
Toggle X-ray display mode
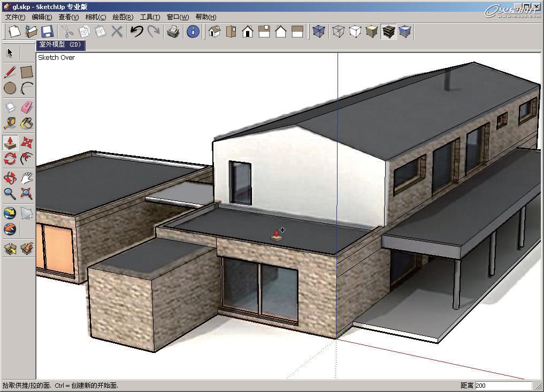318,32
